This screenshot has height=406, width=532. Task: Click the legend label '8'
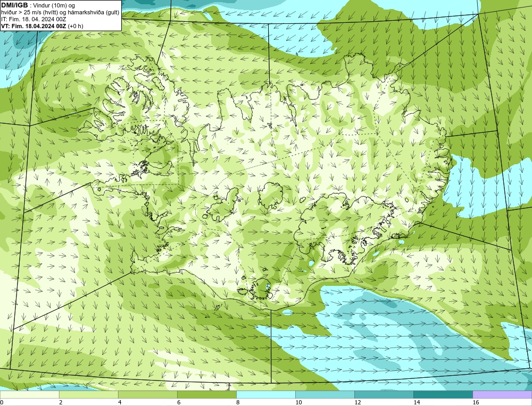pyautogui.click(x=237, y=402)
